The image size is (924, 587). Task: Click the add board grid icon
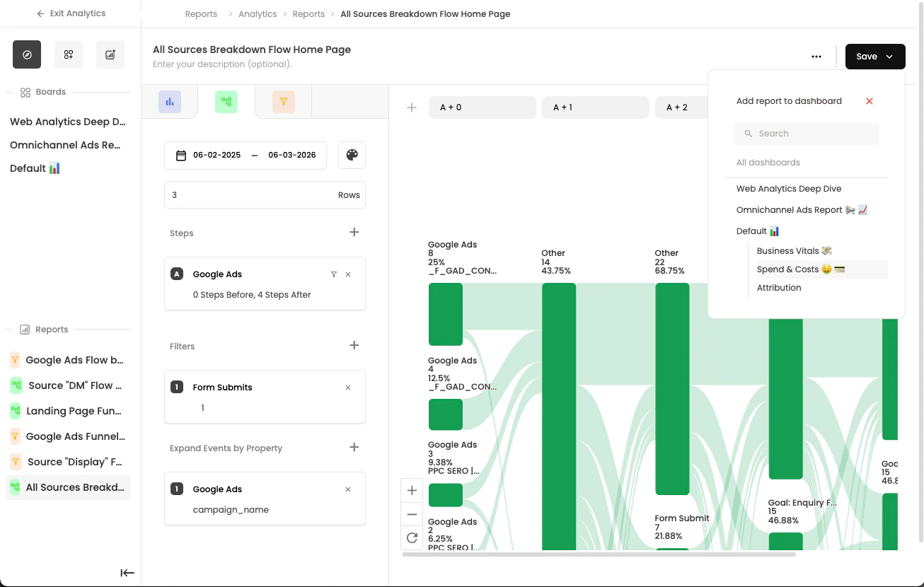[69, 54]
